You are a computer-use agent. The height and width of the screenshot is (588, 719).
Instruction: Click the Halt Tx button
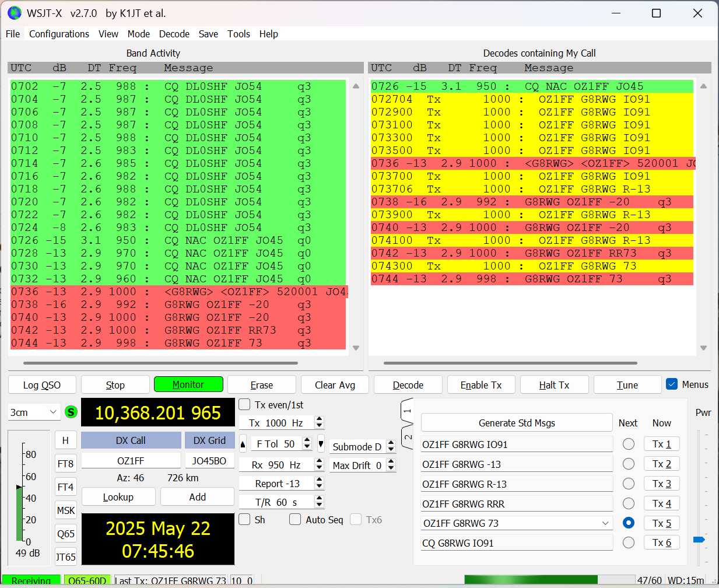555,385
